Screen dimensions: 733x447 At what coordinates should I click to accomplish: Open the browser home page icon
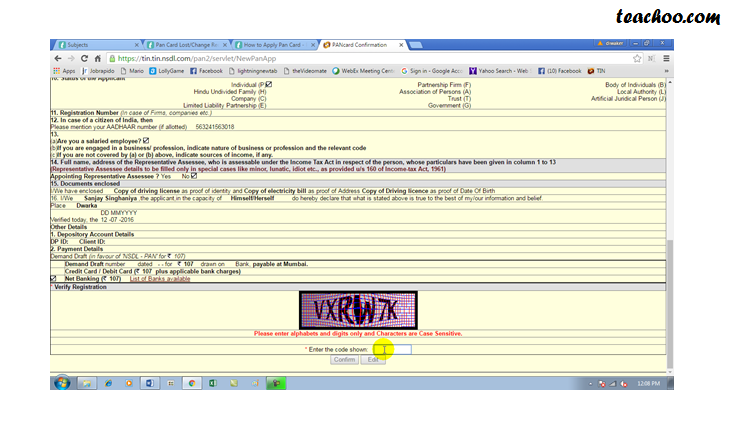point(97,58)
